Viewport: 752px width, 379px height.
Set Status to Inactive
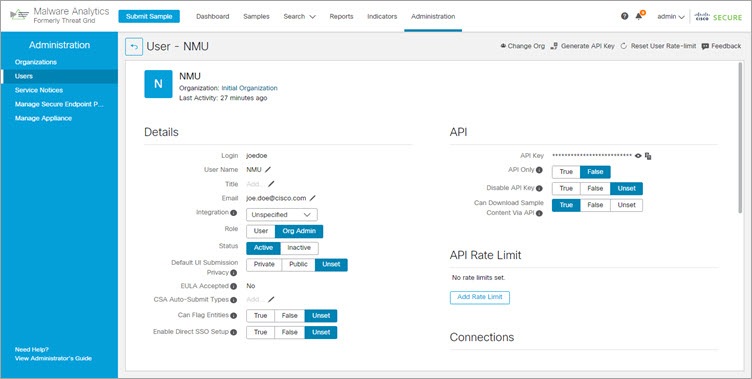[299, 248]
